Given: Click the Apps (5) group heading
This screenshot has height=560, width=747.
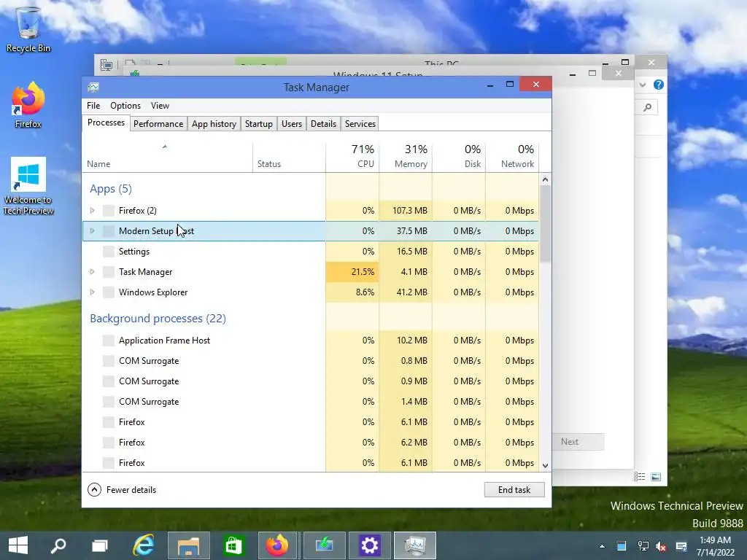Looking at the screenshot, I should point(111,189).
